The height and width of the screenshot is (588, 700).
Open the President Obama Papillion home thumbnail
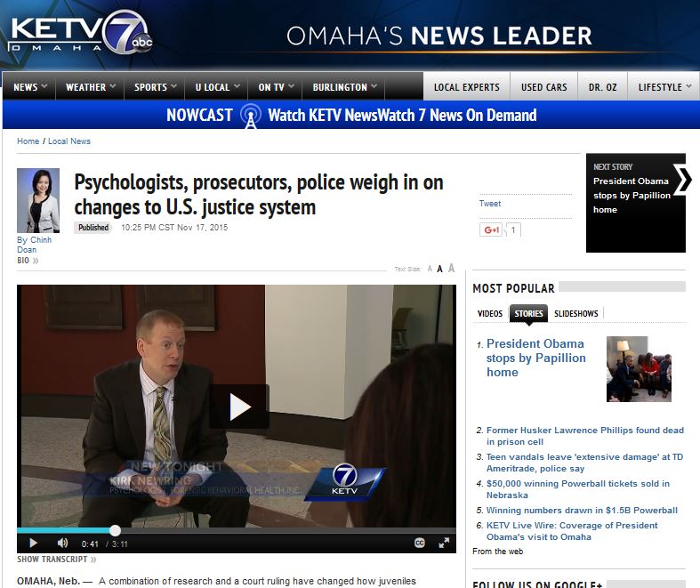(639, 369)
